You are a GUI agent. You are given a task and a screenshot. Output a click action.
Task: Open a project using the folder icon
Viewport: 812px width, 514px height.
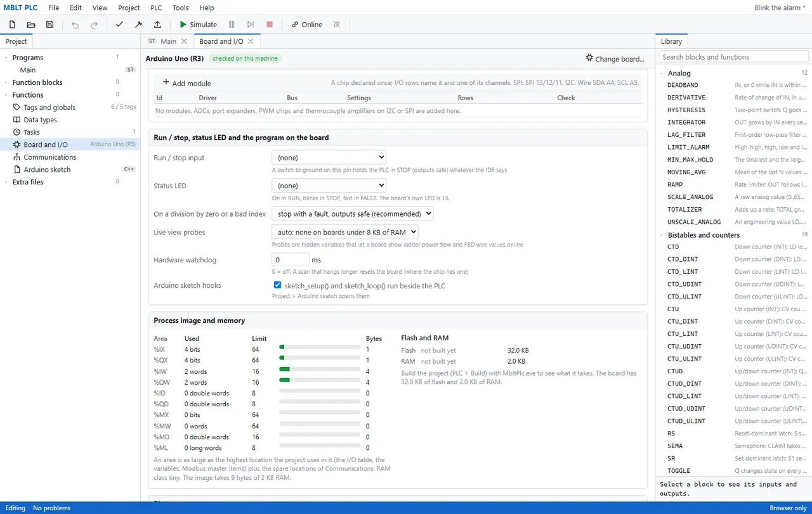click(31, 25)
